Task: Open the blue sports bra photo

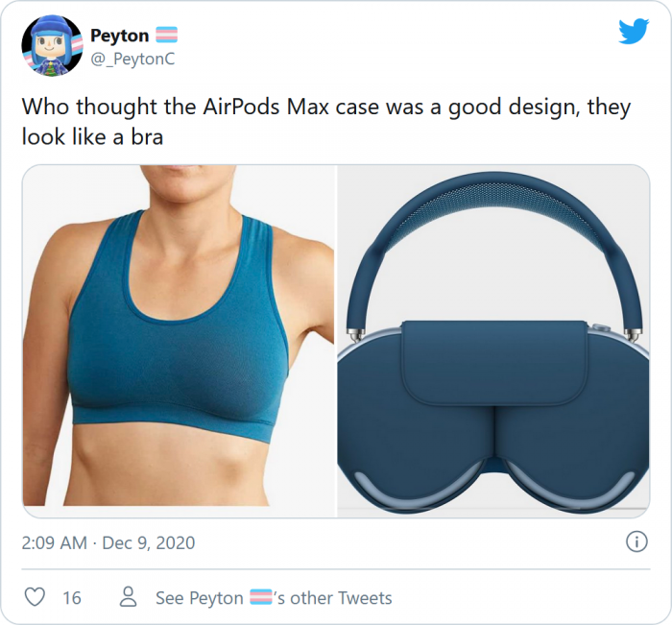Action: click(x=180, y=336)
